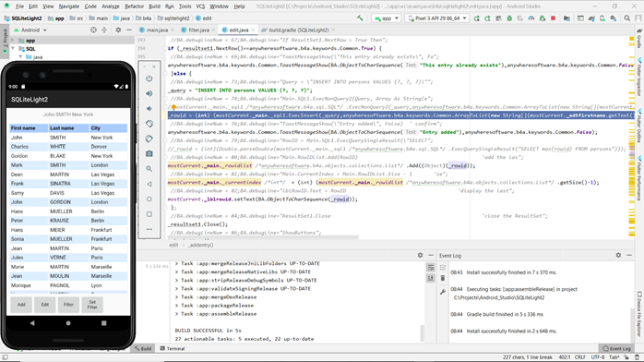The image size is (644, 362).
Task: Select the Charles WHITE row in emulator table
Action: (x=68, y=147)
